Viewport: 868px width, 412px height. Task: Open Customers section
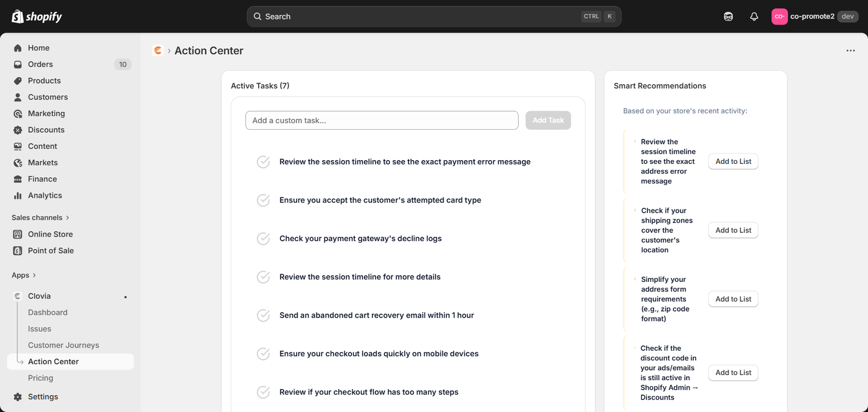click(71, 97)
